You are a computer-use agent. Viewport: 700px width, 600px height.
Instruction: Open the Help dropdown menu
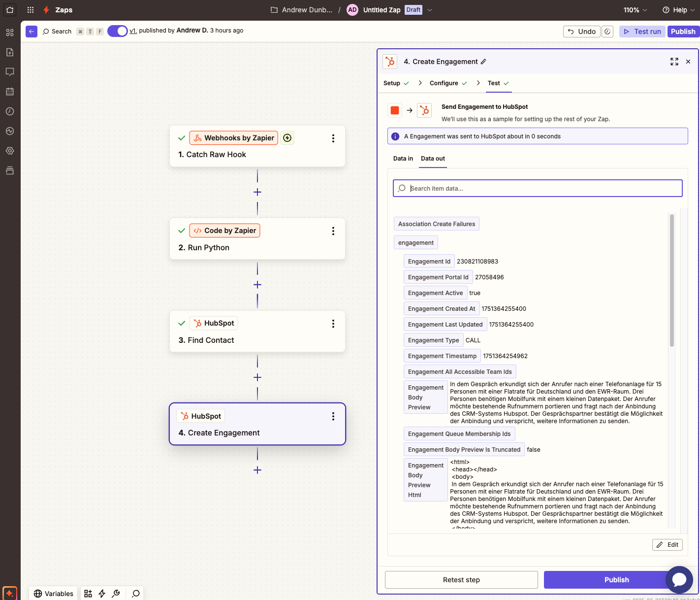coord(679,10)
